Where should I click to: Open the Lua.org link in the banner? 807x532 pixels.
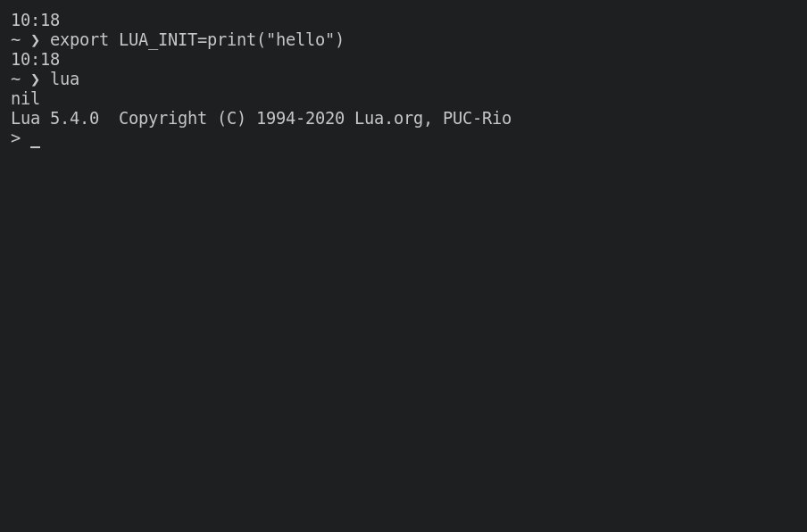point(388,119)
